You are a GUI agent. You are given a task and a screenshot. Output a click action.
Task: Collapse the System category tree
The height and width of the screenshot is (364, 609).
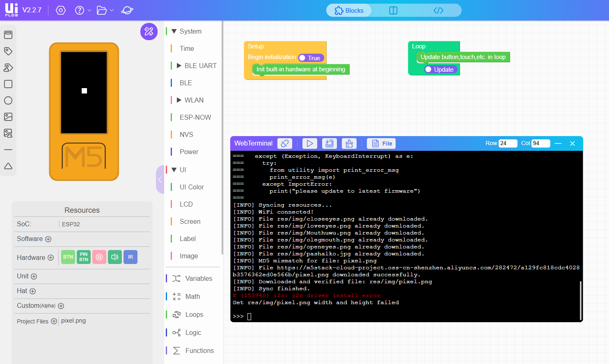[174, 31]
